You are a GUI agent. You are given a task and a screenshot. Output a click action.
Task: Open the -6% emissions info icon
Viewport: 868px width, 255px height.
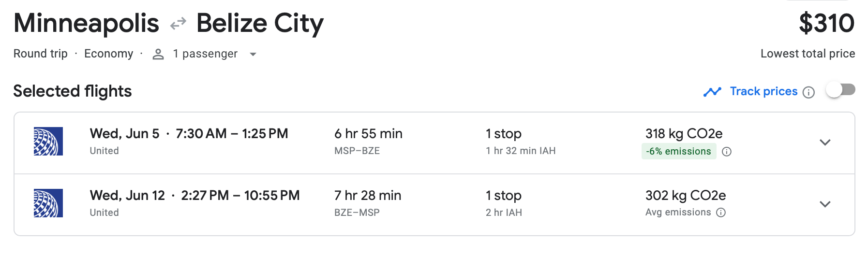point(726,152)
